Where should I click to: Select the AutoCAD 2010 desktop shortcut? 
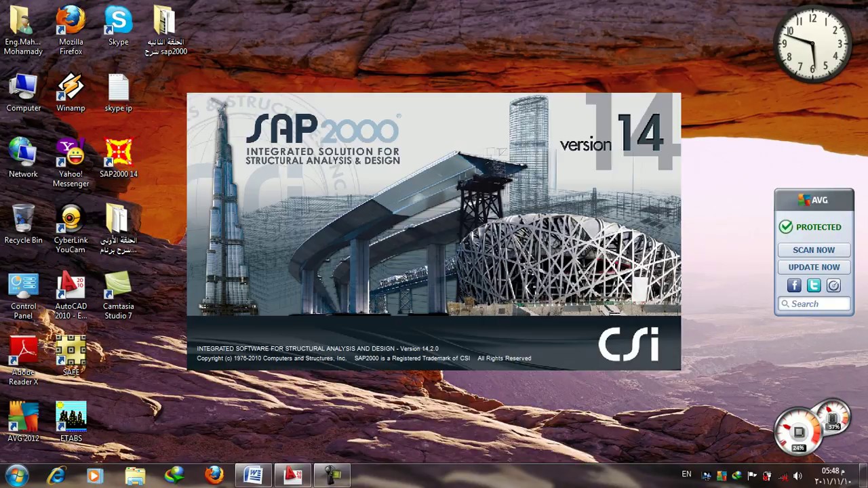(71, 295)
